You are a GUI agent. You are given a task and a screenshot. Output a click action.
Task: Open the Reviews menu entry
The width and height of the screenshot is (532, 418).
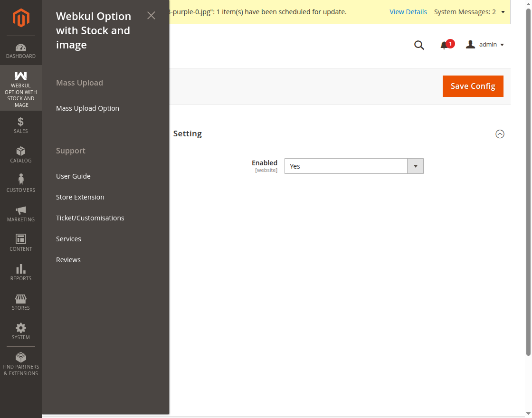coord(68,259)
